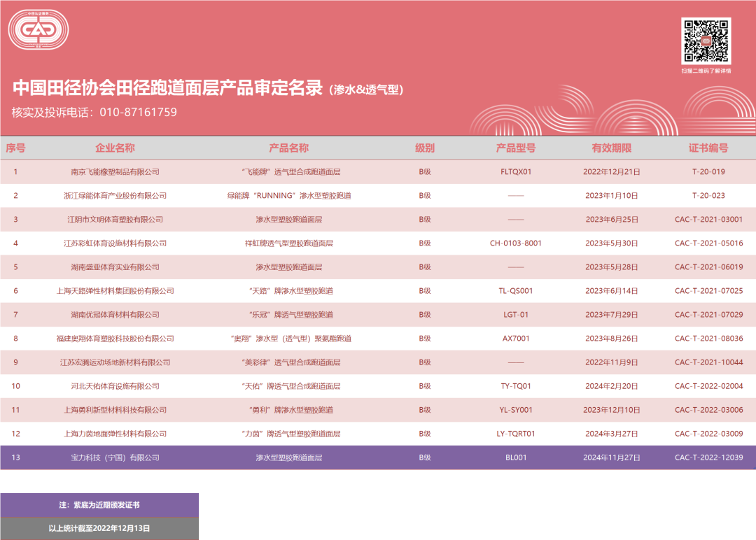Click expiry date 2024年11月27日

[x=611, y=457]
